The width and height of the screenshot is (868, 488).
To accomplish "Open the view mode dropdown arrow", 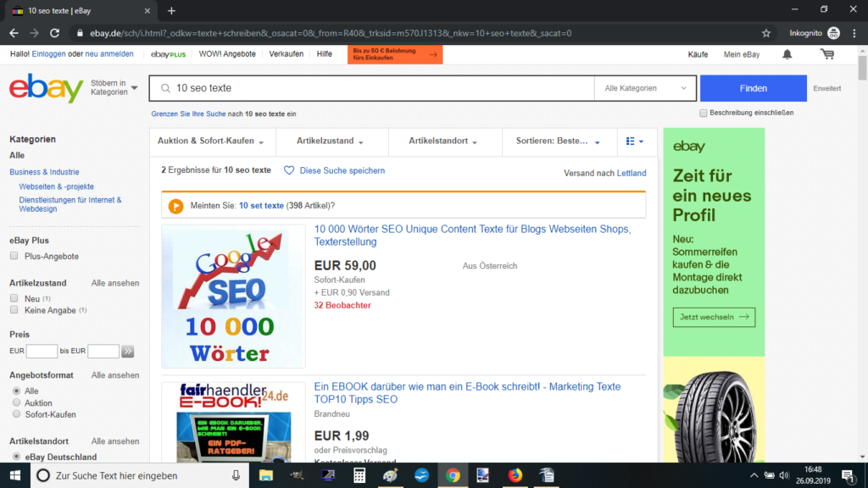I will click(641, 141).
